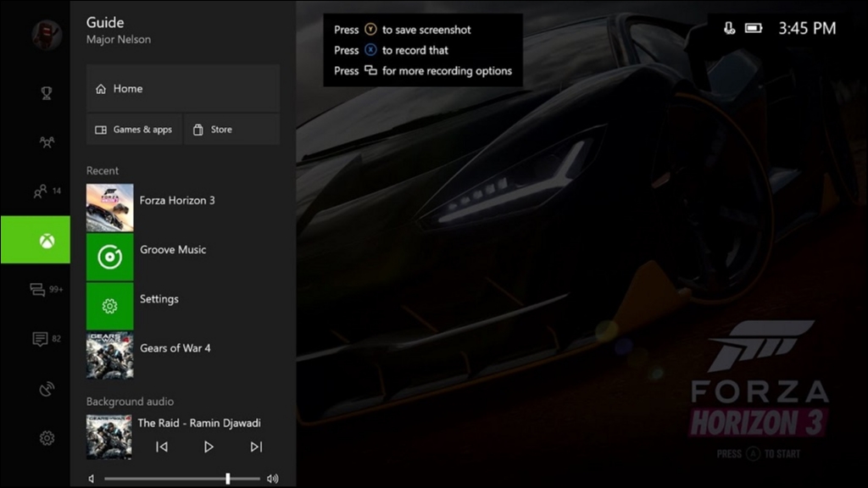This screenshot has width=868, height=488.
Task: Open the Broadcast and capture tab
Action: [x=47, y=389]
